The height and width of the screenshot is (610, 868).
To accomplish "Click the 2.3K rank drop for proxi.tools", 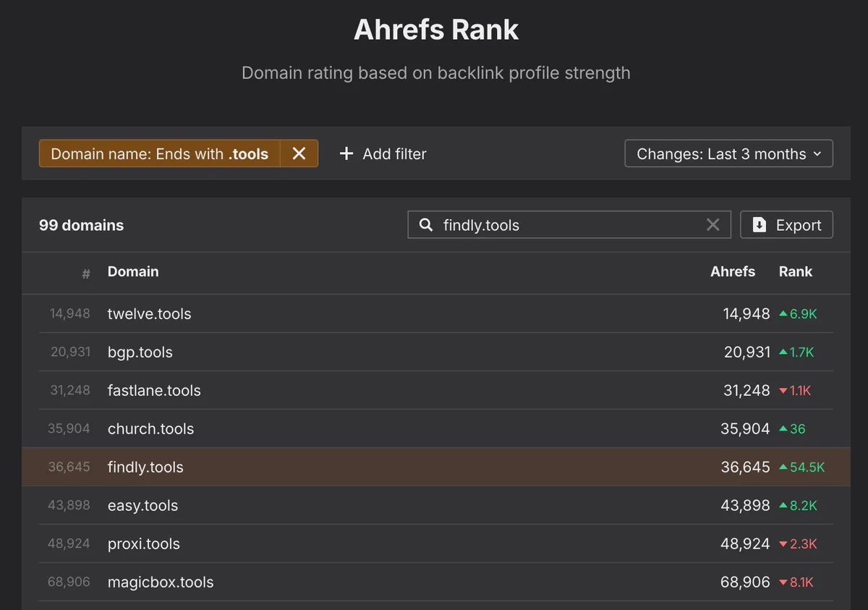I will [798, 544].
